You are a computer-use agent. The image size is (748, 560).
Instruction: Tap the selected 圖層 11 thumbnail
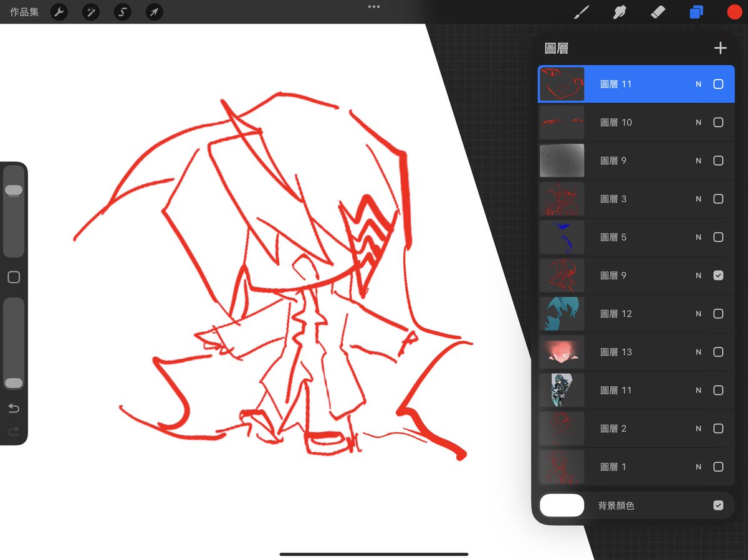(x=562, y=84)
